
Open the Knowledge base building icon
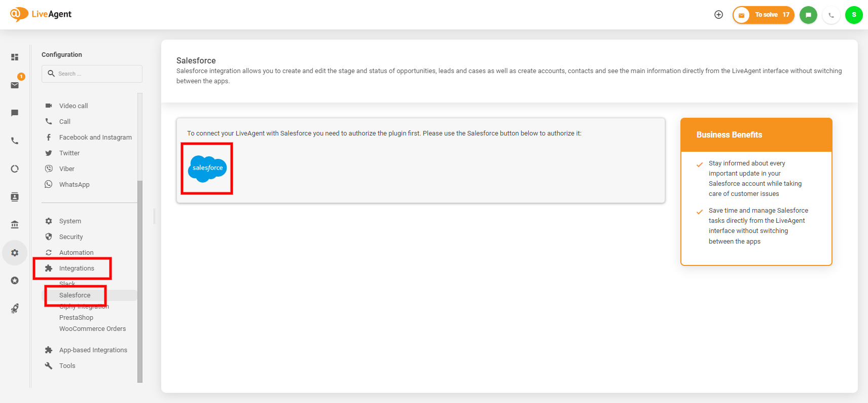tap(15, 224)
